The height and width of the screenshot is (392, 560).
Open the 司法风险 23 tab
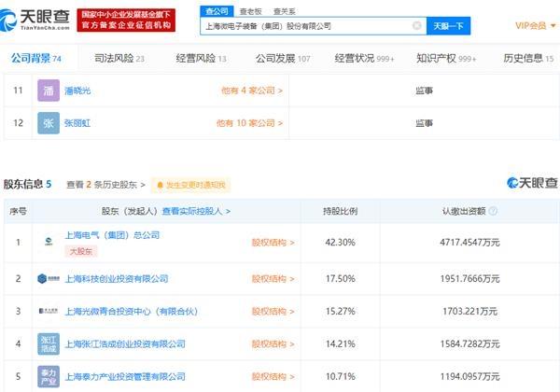[119, 58]
